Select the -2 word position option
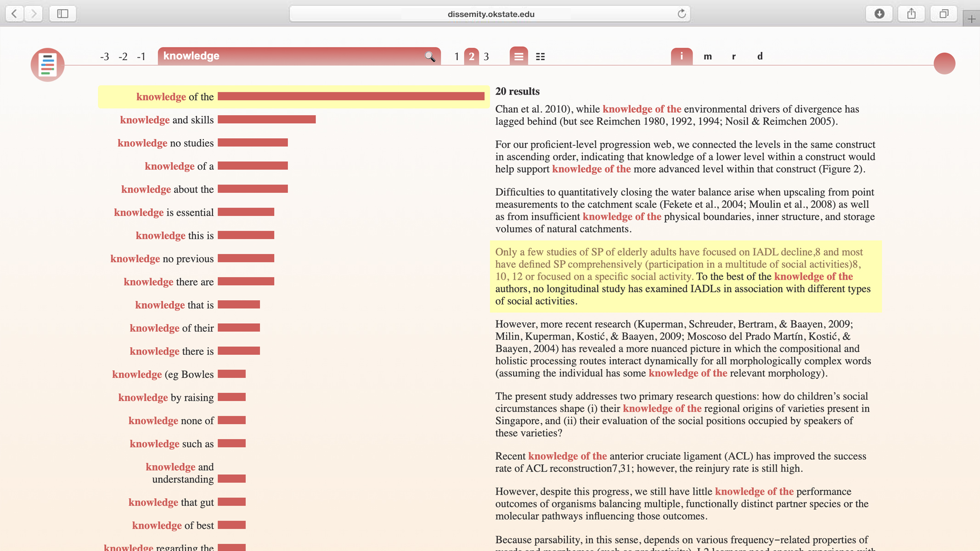This screenshot has height=551, width=980. click(123, 56)
